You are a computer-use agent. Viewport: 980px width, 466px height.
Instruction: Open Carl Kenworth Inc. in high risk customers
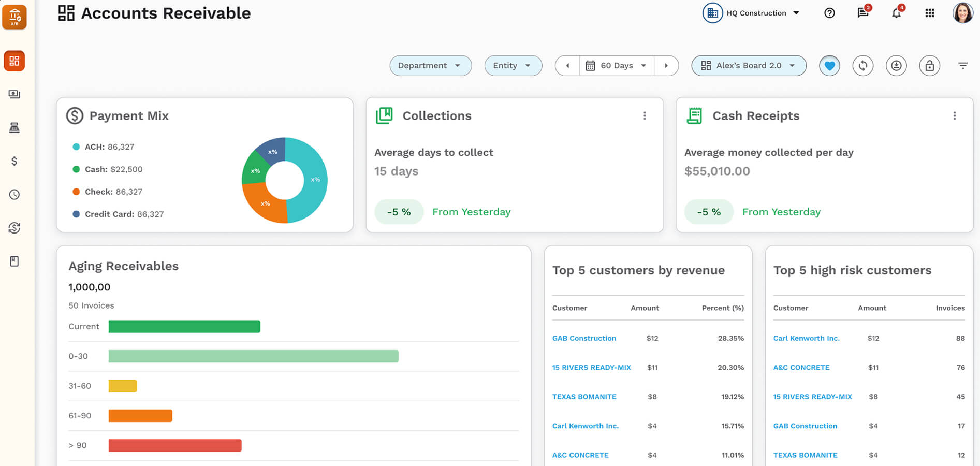806,338
